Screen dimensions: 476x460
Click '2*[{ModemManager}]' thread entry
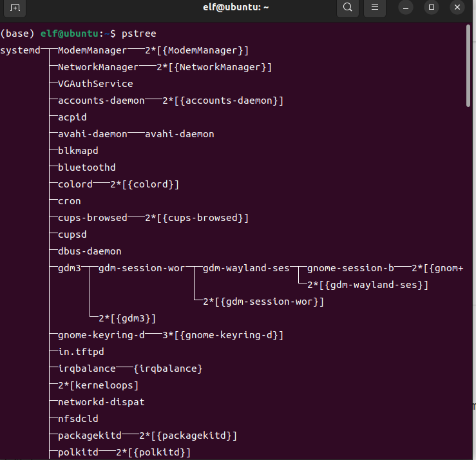pos(196,50)
